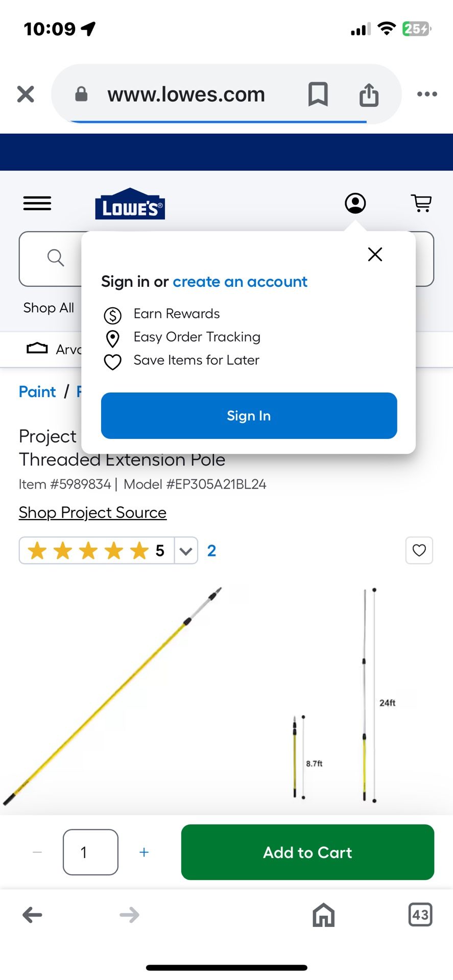Viewport: 453px width, 980px height.
Task: Decrease quantity with the minus button
Action: point(37,852)
